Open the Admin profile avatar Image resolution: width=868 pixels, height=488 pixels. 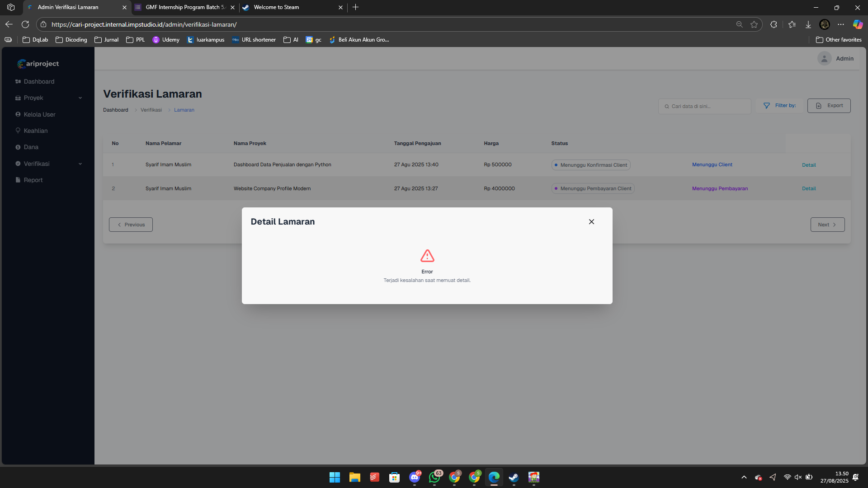824,58
